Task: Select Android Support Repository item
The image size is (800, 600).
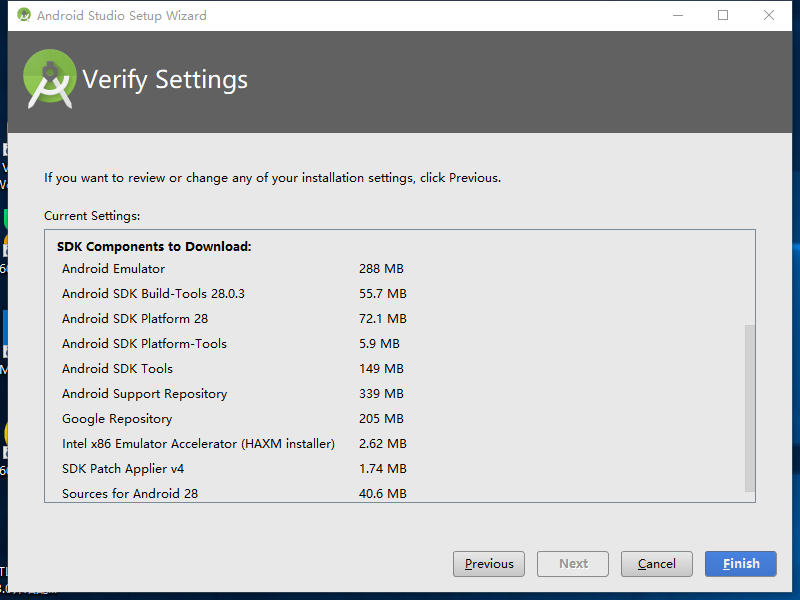Action: pos(144,394)
